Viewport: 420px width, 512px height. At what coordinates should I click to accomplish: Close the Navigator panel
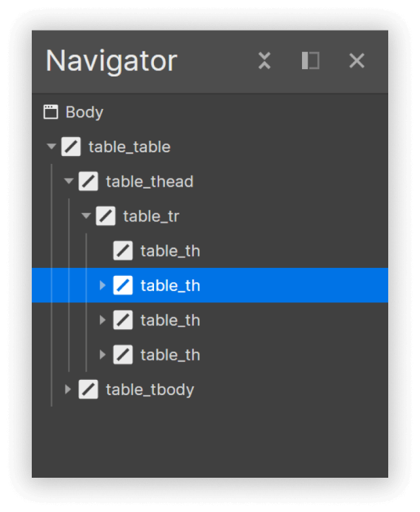[x=356, y=61]
